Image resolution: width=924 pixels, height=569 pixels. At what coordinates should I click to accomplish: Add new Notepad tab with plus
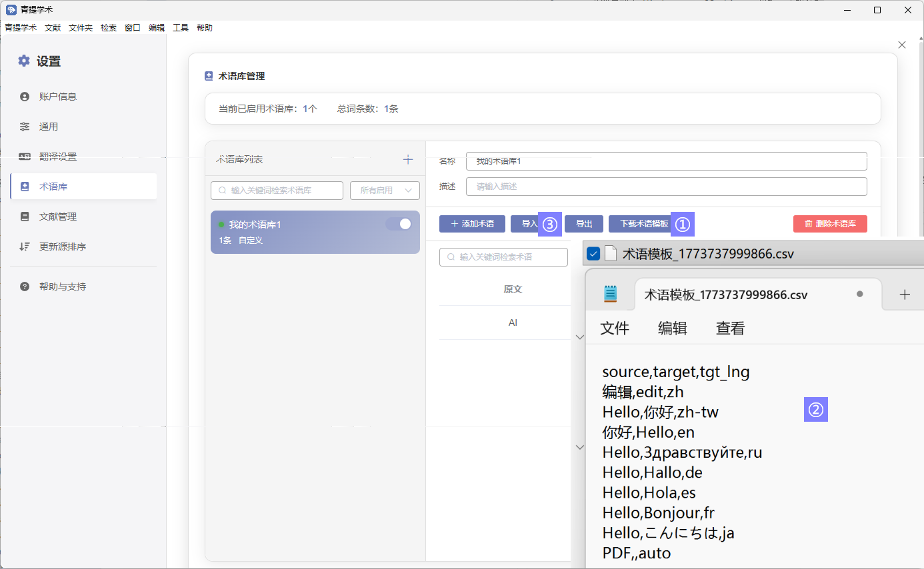[x=905, y=294]
